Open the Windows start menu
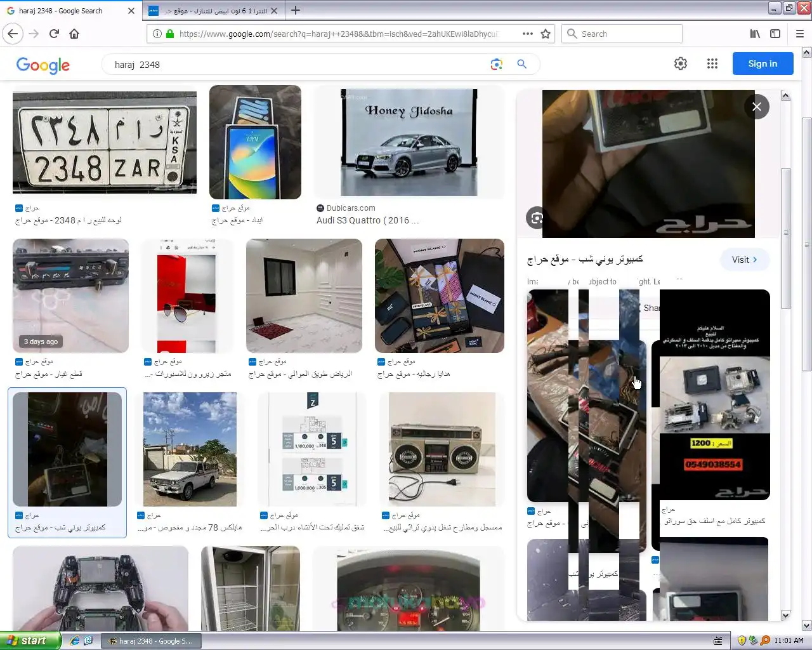This screenshot has height=650, width=812. 30,640
